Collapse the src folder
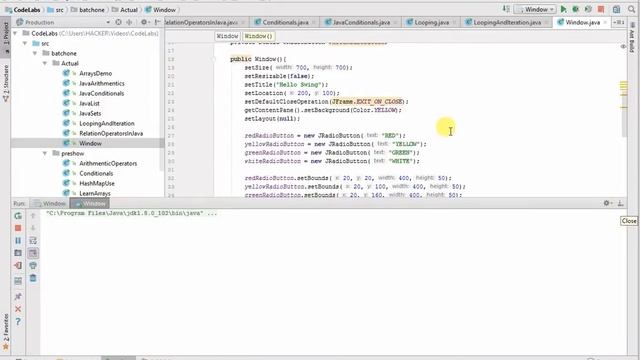 click(25, 43)
